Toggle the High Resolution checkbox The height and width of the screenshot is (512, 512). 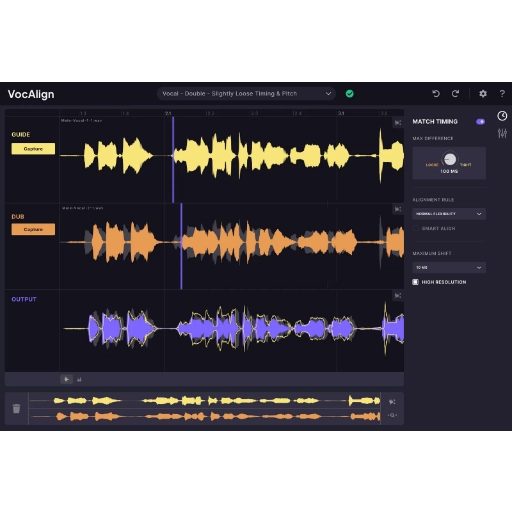pyautogui.click(x=415, y=282)
